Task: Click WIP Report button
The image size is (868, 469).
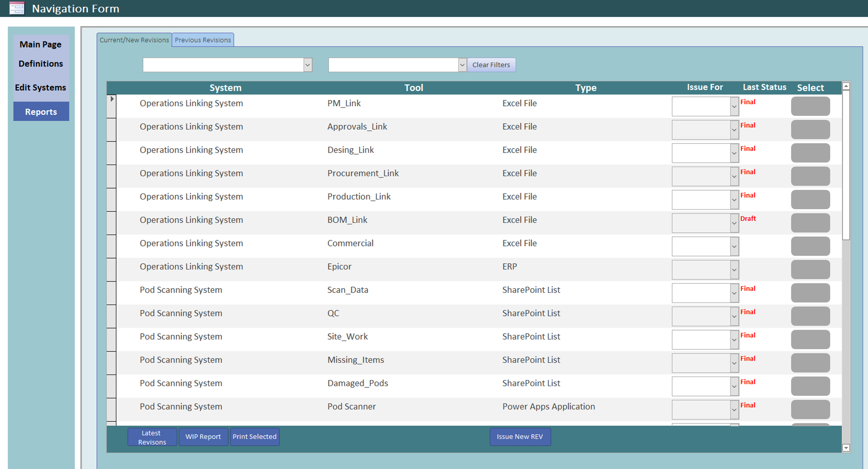Action: 203,437
